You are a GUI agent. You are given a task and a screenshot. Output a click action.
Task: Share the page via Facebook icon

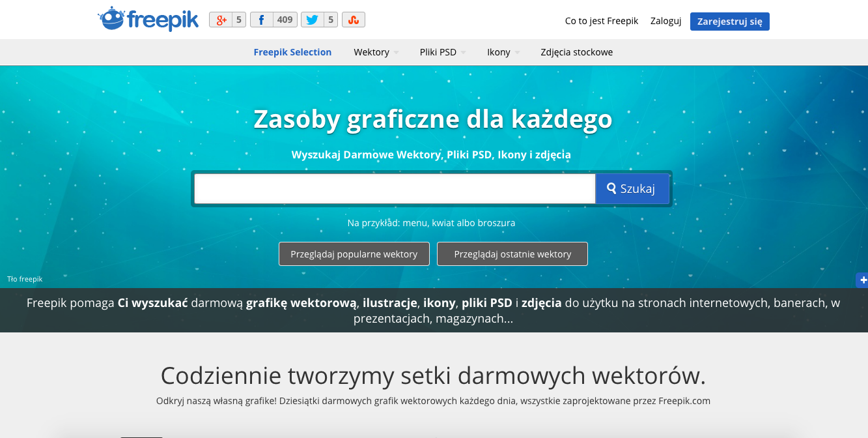(x=262, y=20)
